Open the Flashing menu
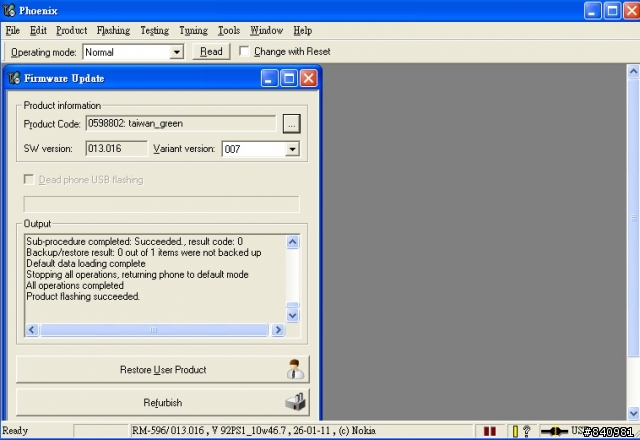 click(113, 31)
